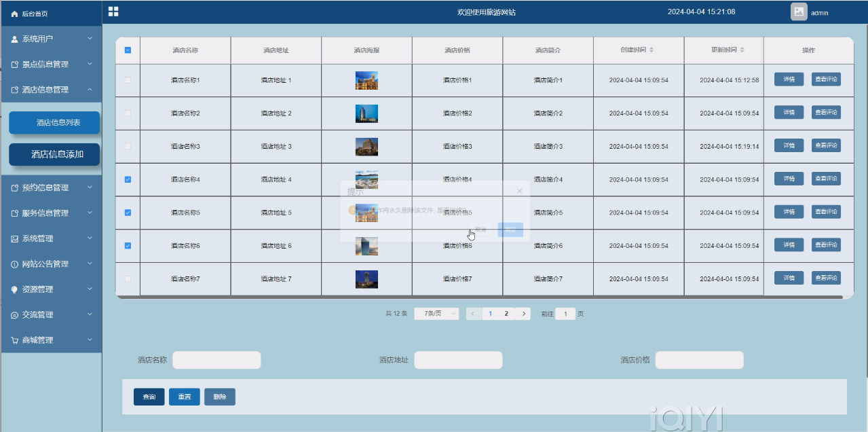
Task: Uncheck the checkbox for 酒店名称5
Action: point(128,213)
